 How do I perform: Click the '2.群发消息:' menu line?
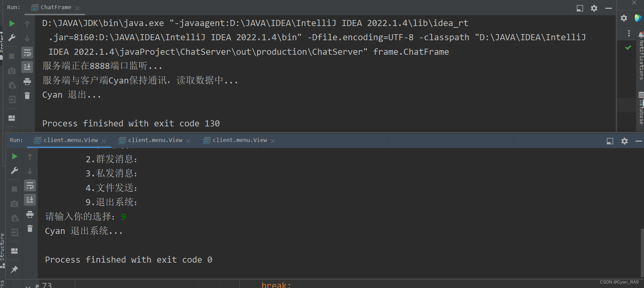[111, 159]
